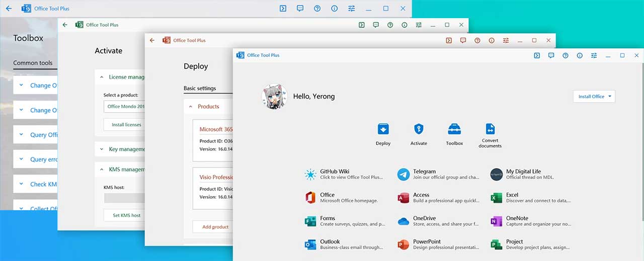Viewport: 644px width, 261px height.
Task: Expand the Query Office item in Toolbox
Action: coord(35,135)
